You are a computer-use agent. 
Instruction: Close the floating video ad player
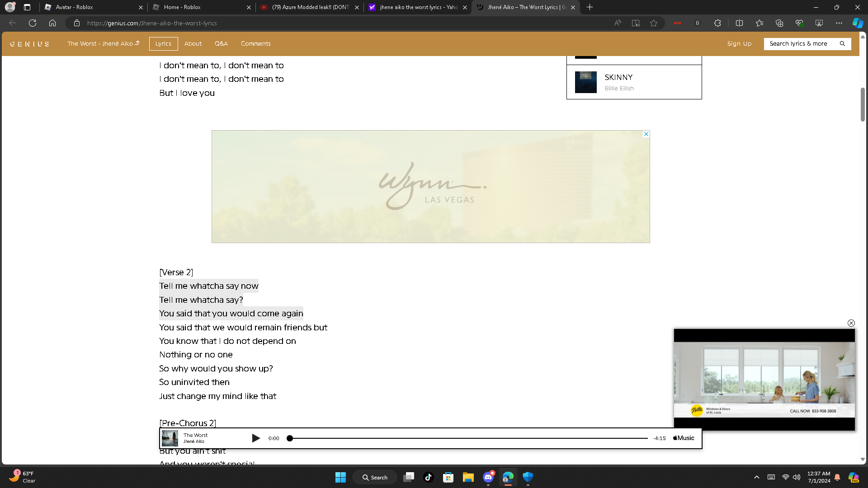[851, 323]
